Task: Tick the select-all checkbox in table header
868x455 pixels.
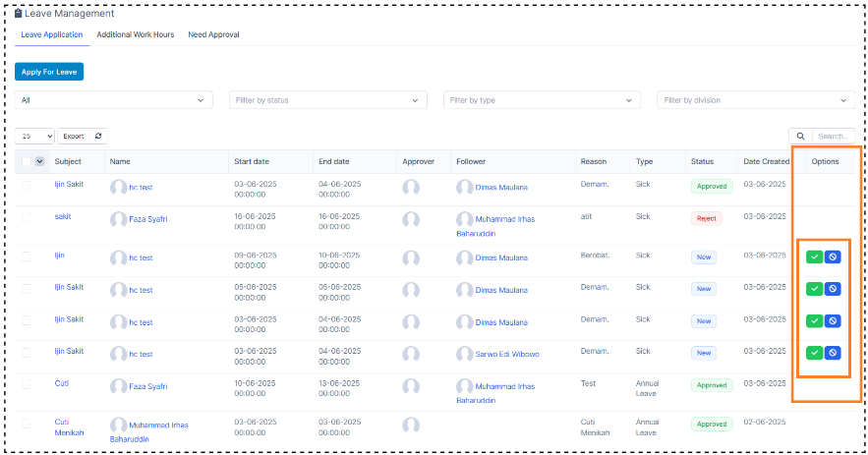Action: point(27,162)
